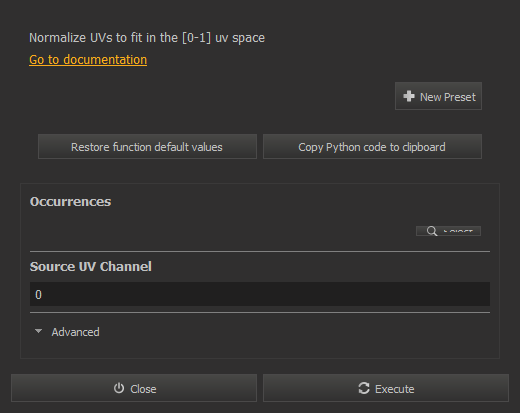Toggle the Advanced section via its label
Image resolution: width=520 pixels, height=413 pixels.
click(75, 332)
